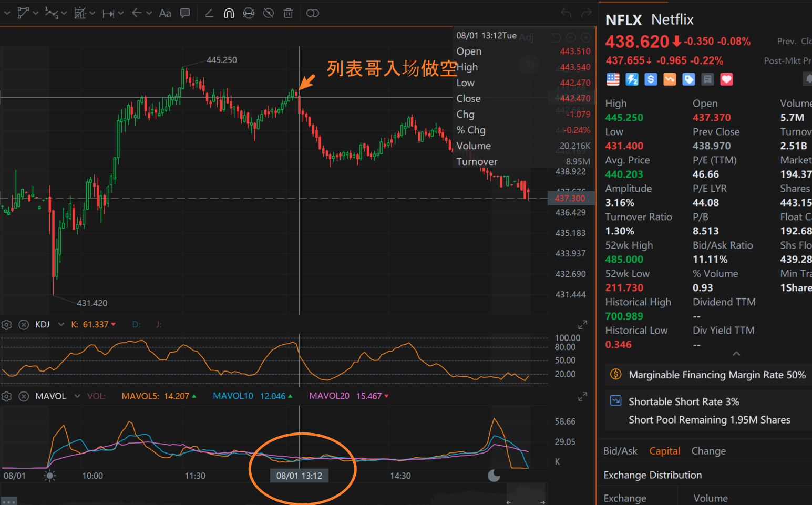The width and height of the screenshot is (812, 505).
Task: Click the 437.300 current price label
Action: pyautogui.click(x=571, y=198)
